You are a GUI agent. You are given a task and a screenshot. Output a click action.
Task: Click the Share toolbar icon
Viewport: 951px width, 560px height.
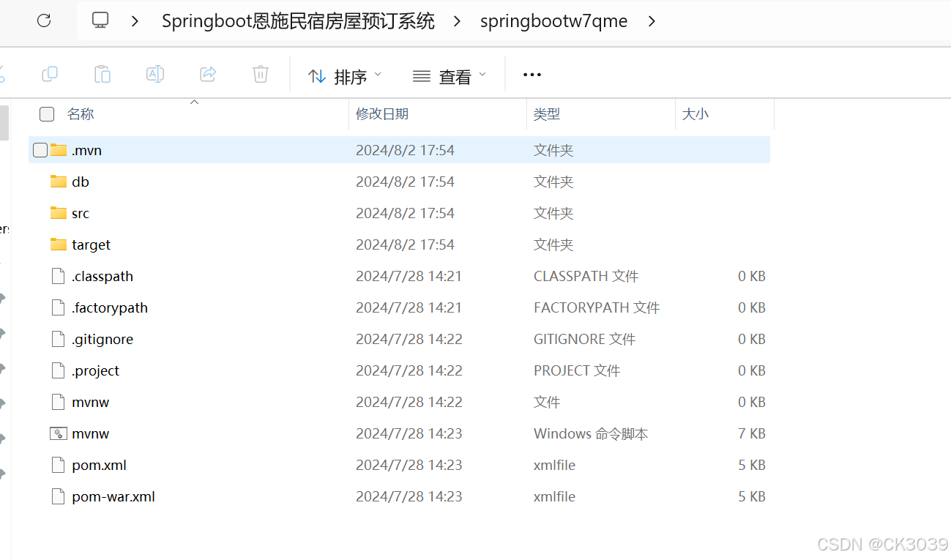click(208, 74)
